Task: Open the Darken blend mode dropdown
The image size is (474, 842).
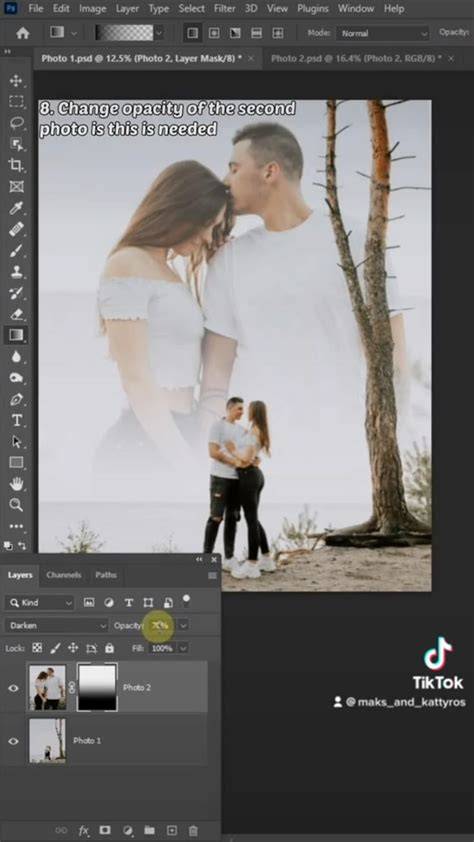Action: click(x=56, y=626)
